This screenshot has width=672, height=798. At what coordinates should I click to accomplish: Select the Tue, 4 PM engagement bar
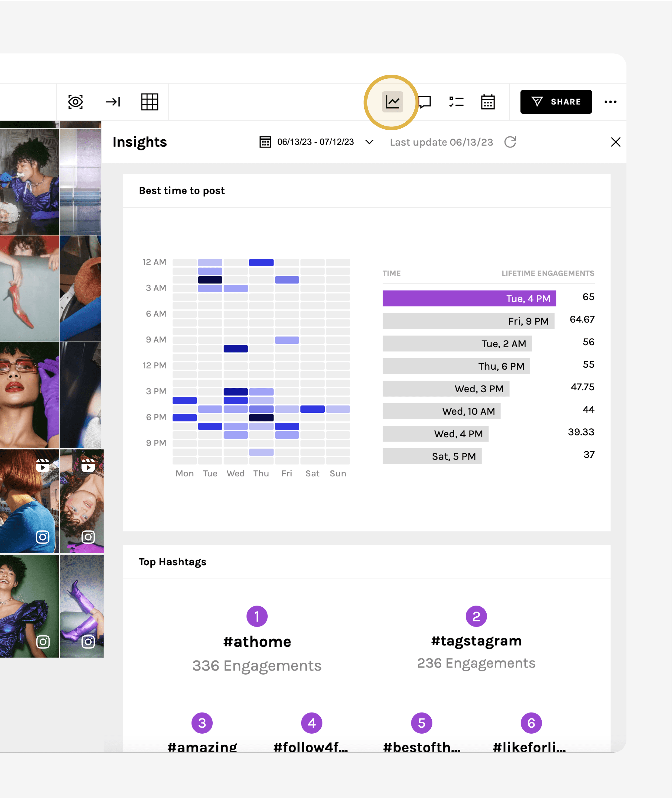coord(469,298)
